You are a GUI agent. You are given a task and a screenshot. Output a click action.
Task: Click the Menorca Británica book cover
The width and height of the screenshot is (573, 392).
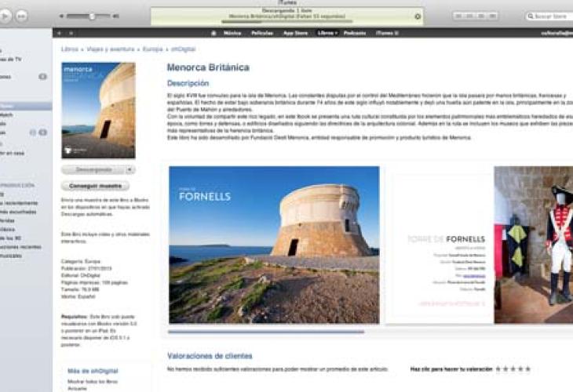(98, 111)
